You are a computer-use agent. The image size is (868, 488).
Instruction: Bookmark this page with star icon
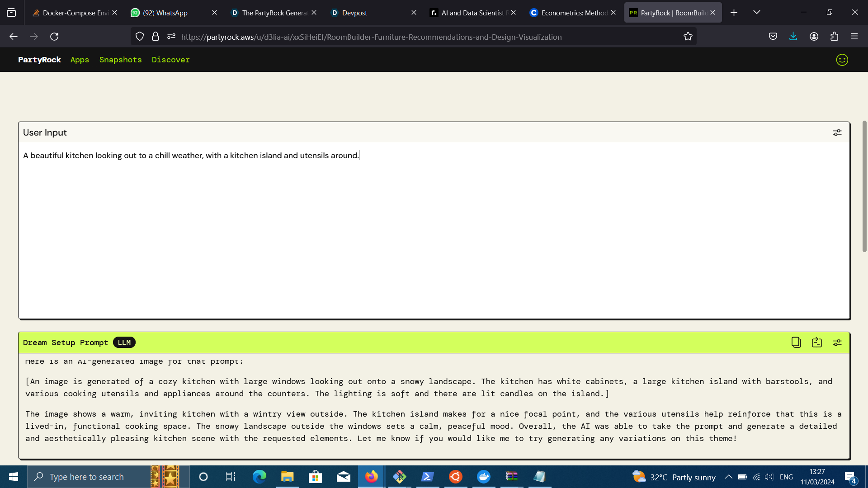[x=688, y=37]
